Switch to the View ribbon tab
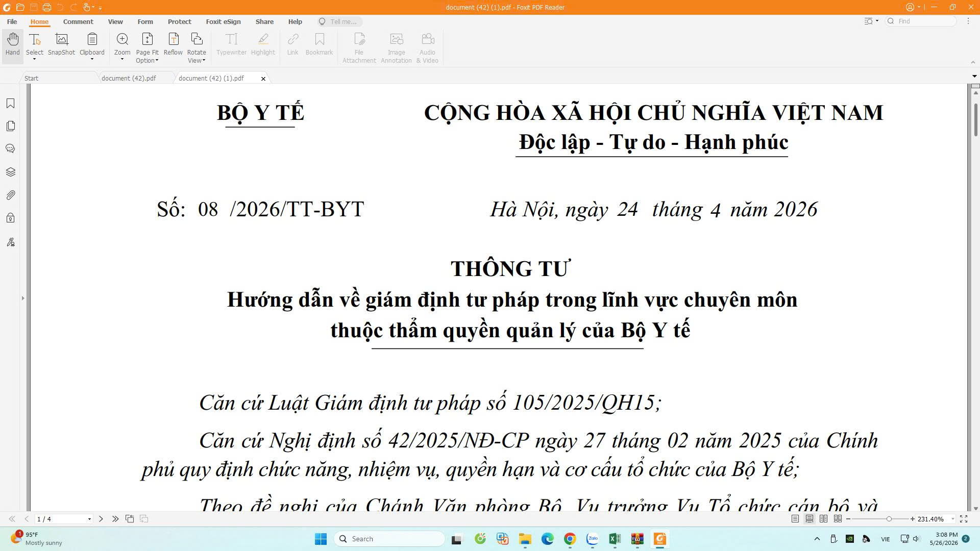Image resolution: width=980 pixels, height=551 pixels. click(x=115, y=21)
